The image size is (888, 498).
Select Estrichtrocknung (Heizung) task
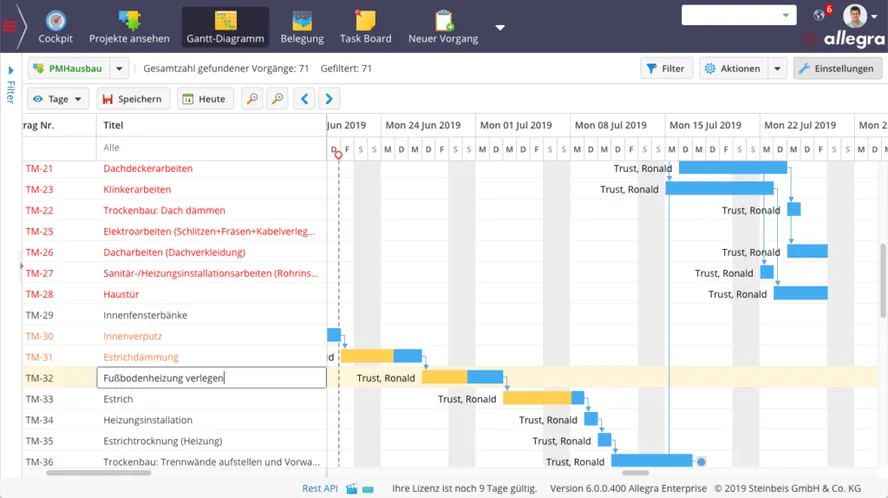click(163, 441)
